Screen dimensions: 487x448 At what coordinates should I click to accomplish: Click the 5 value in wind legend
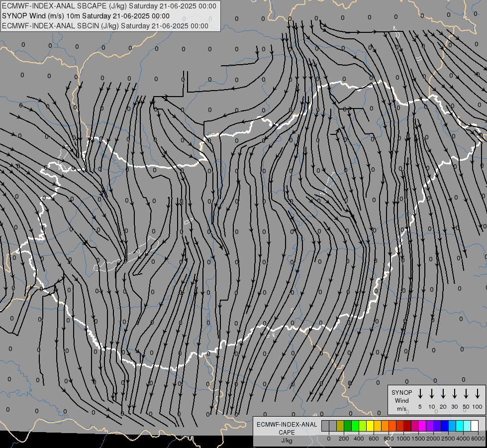click(x=420, y=407)
